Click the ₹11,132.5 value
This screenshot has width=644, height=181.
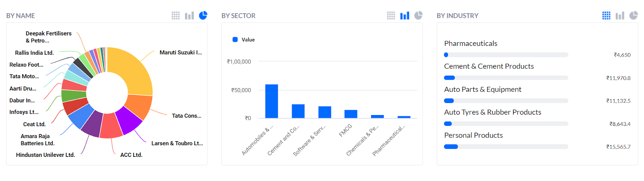(618, 101)
